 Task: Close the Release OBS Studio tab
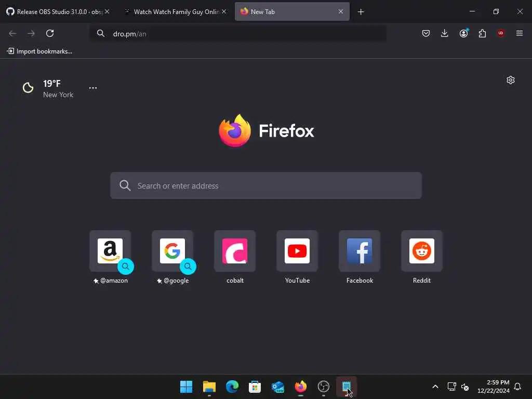point(107,11)
